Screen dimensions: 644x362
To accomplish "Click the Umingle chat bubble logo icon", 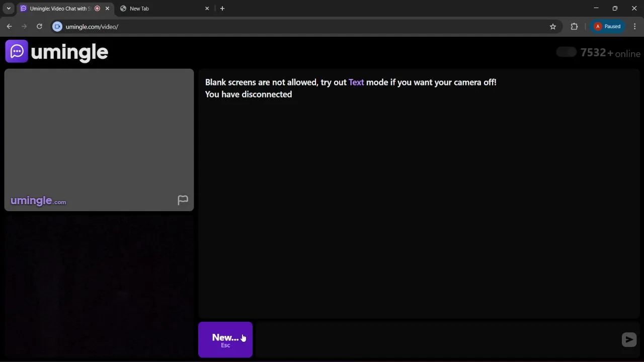I will (x=17, y=51).
